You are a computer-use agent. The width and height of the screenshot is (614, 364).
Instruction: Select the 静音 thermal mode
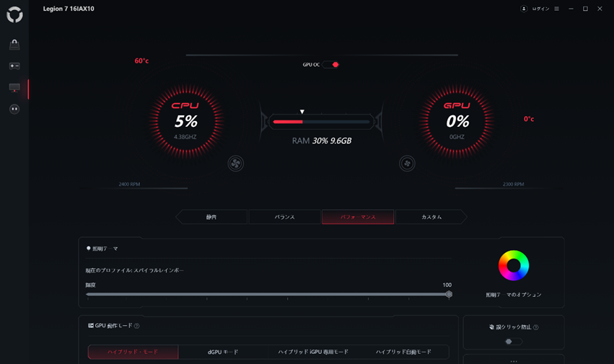pyautogui.click(x=212, y=217)
